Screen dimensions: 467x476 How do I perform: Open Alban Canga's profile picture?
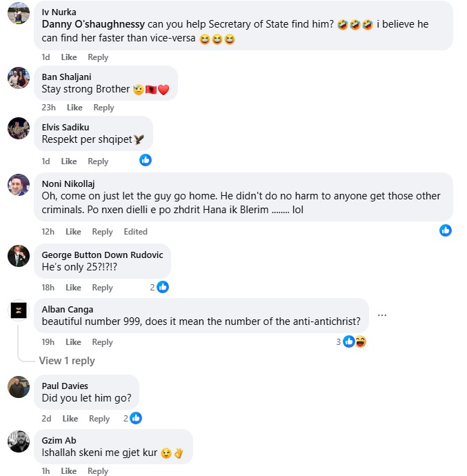click(19, 310)
